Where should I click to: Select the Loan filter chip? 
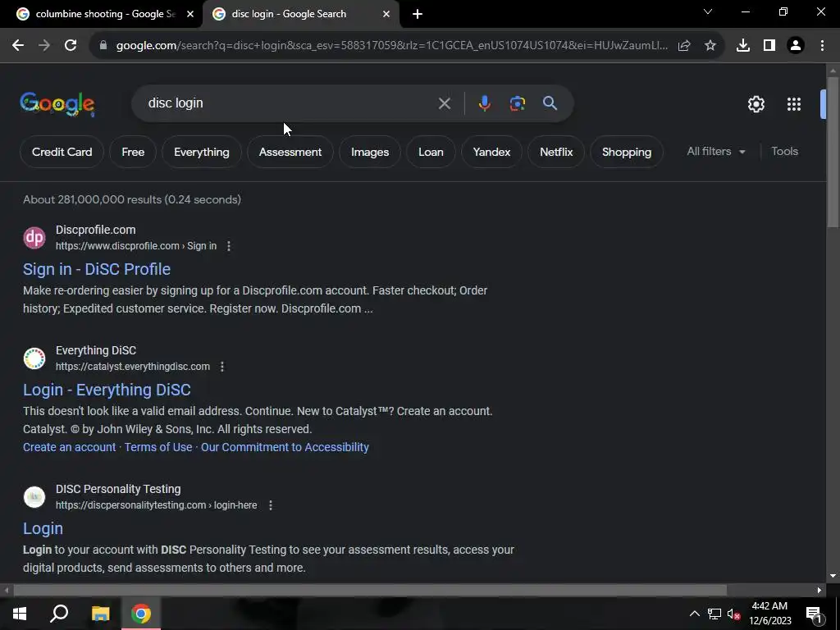[431, 152]
